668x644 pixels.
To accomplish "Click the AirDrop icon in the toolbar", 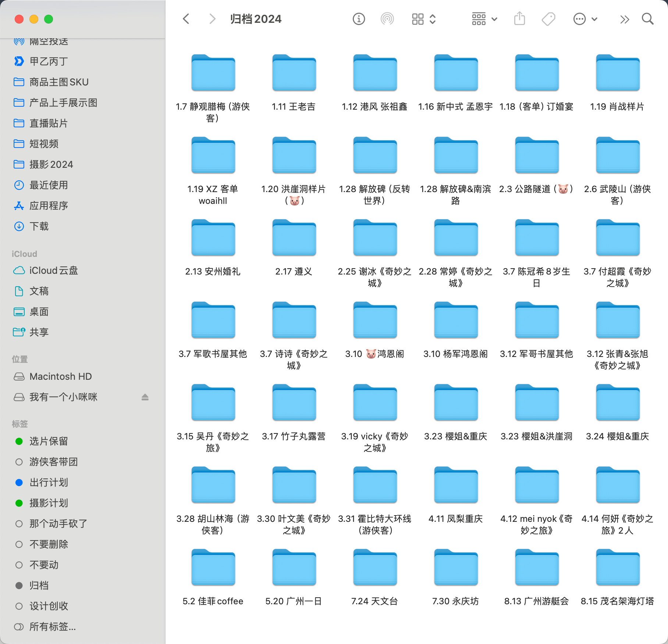I will pyautogui.click(x=387, y=19).
